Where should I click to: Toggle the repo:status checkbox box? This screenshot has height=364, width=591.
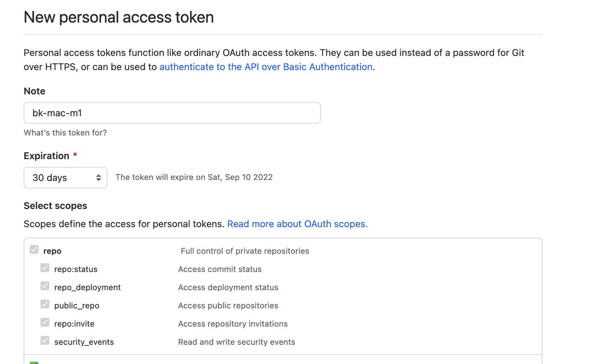45,268
